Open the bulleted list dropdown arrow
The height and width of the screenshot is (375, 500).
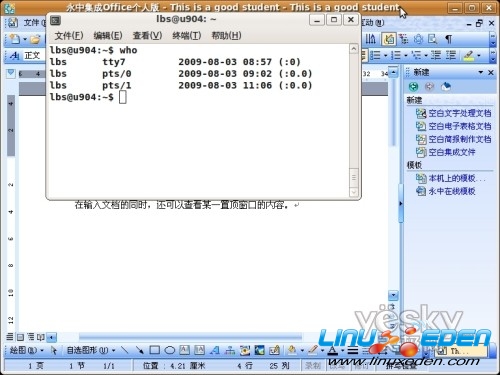pos(385,55)
